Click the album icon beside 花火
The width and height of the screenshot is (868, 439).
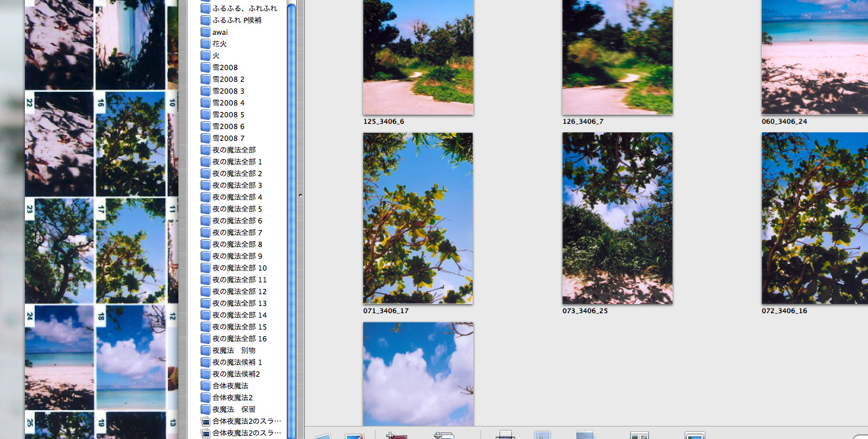tap(205, 44)
